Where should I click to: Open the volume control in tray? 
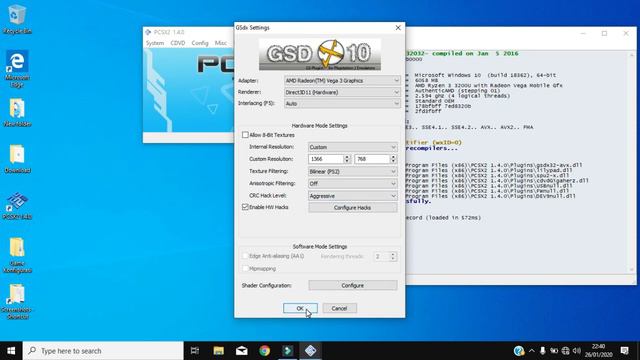tap(577, 351)
